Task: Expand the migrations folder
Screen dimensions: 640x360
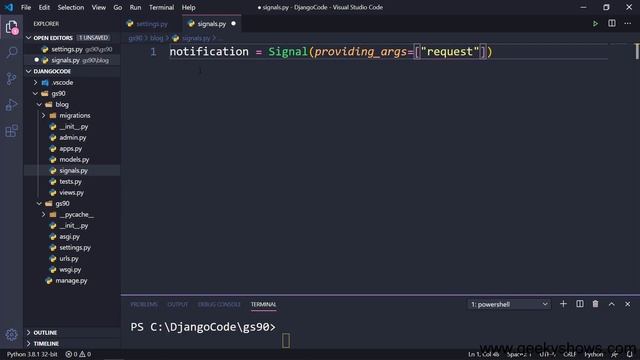Action: [72, 116]
